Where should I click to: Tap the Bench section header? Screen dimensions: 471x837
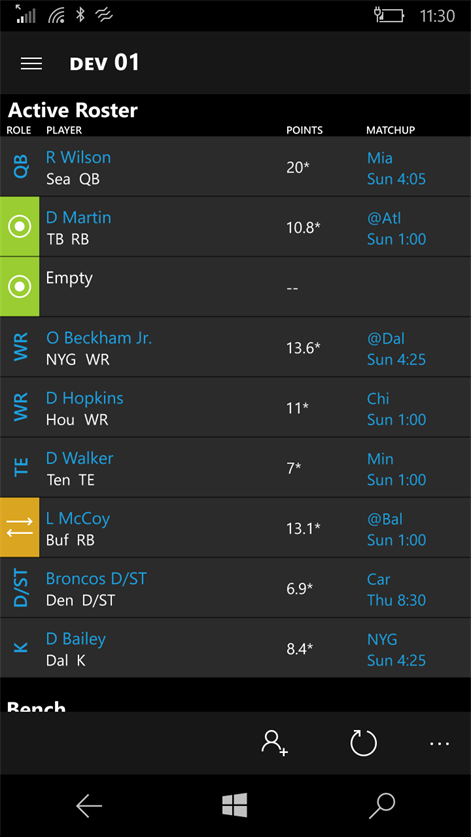[36, 706]
